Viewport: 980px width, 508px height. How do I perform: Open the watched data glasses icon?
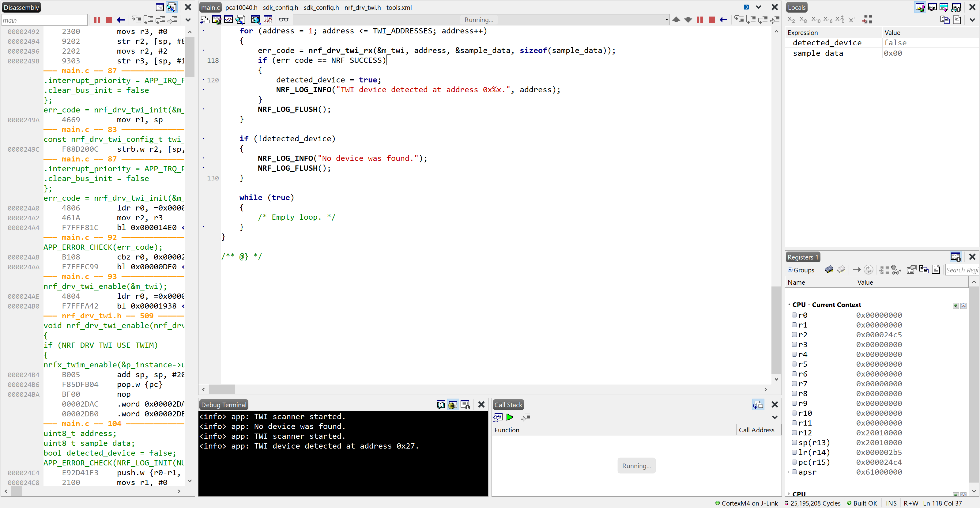[x=283, y=19]
